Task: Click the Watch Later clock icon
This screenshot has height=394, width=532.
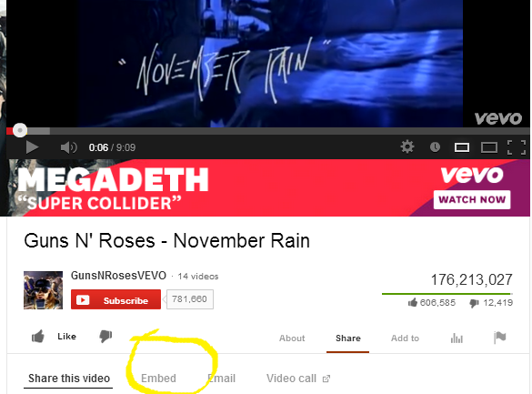Action: pyautogui.click(x=435, y=146)
